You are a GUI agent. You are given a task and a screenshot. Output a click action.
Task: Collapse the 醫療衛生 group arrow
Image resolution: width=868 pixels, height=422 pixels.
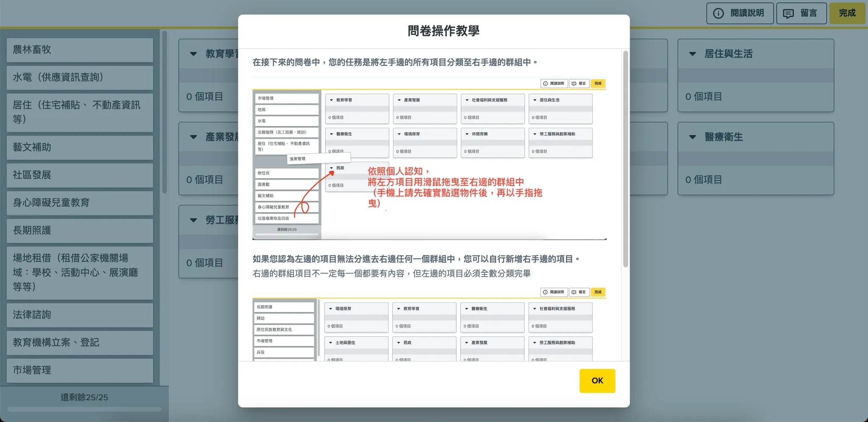[x=693, y=137]
